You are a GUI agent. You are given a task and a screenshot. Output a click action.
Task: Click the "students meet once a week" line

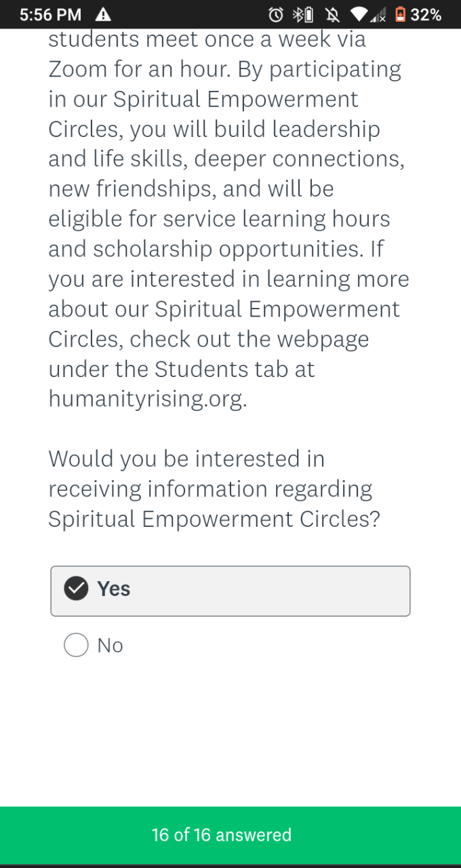207,39
